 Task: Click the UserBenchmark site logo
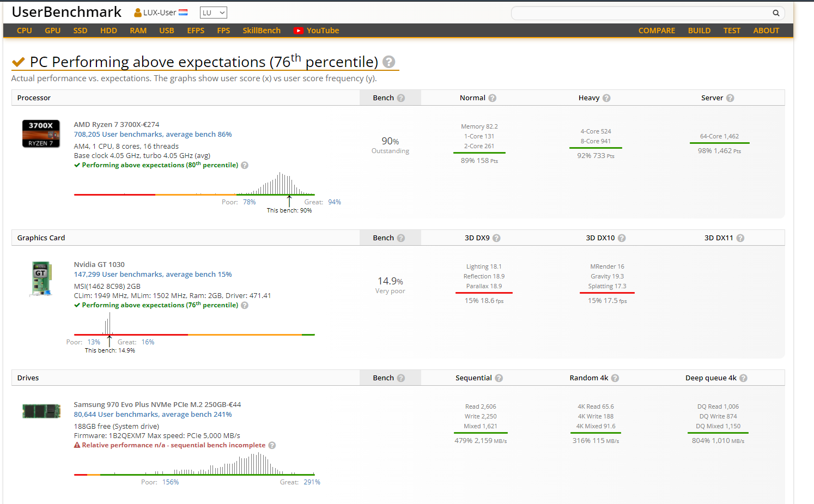tap(66, 12)
